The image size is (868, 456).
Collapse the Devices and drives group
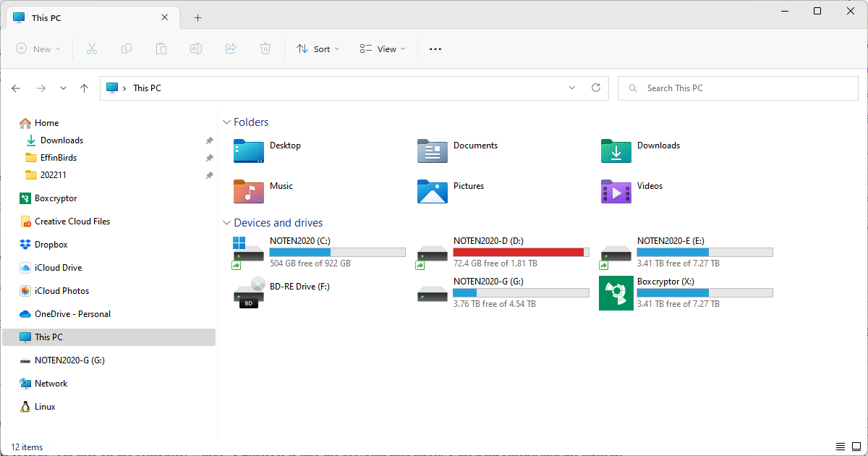tap(227, 223)
